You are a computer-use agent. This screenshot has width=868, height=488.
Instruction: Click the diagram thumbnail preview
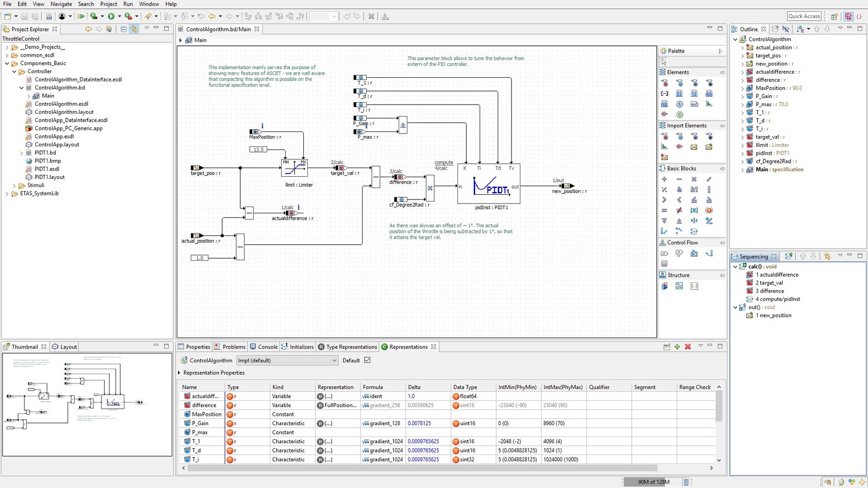click(87, 405)
